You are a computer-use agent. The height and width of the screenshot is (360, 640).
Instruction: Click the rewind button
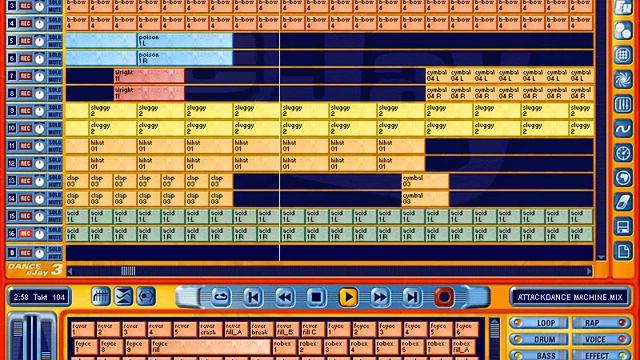click(284, 297)
